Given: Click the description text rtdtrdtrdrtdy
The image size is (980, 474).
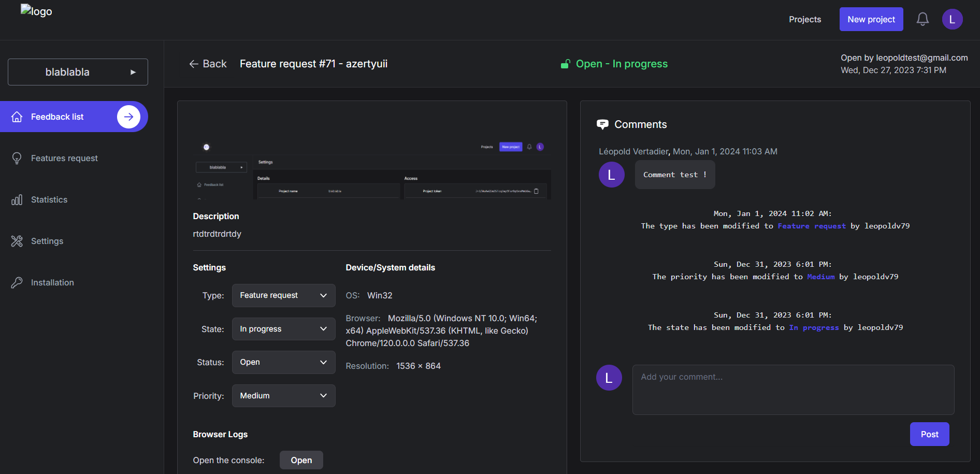Looking at the screenshot, I should (x=217, y=234).
